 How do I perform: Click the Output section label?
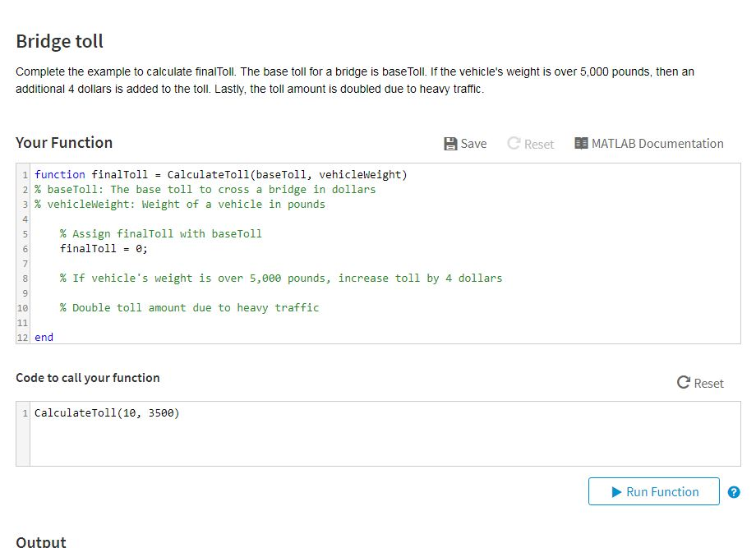(x=40, y=541)
